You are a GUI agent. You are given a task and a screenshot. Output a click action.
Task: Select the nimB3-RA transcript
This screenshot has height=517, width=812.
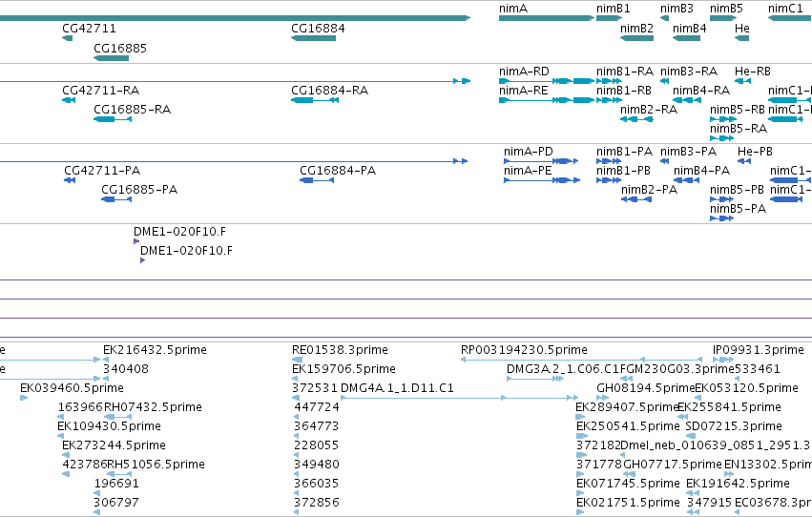[x=664, y=81]
